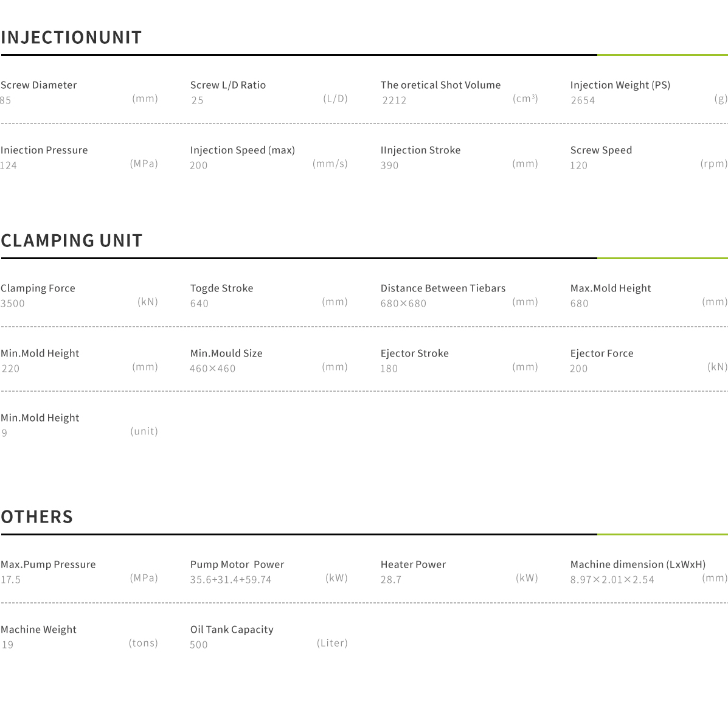Select the Screw Diameter label
Image resolution: width=728 pixels, height=727 pixels.
(x=39, y=85)
